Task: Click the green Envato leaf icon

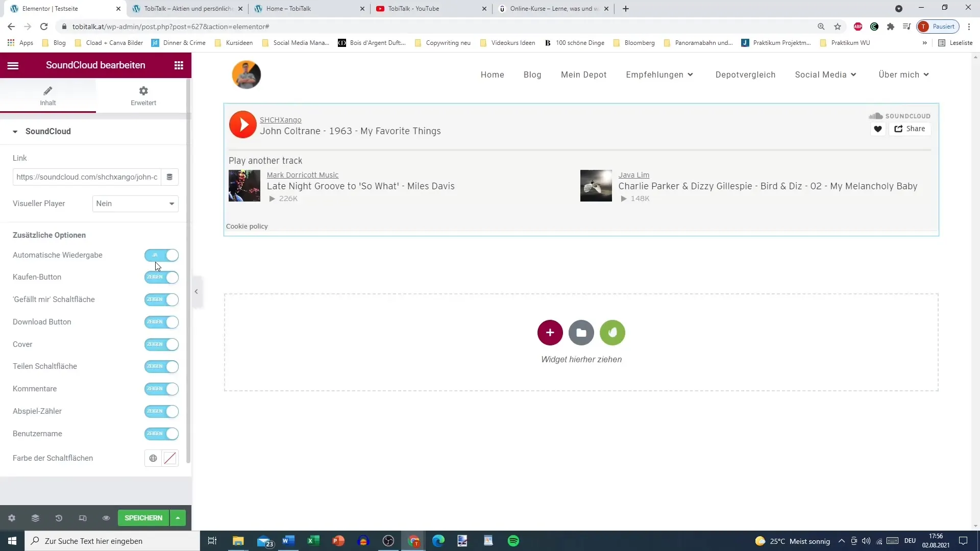Action: pyautogui.click(x=612, y=333)
